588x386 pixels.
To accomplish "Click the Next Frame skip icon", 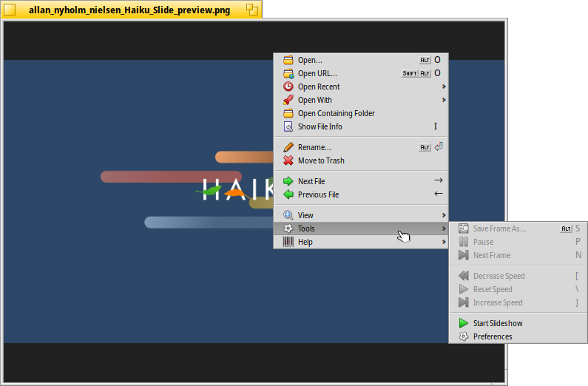I will [x=464, y=255].
